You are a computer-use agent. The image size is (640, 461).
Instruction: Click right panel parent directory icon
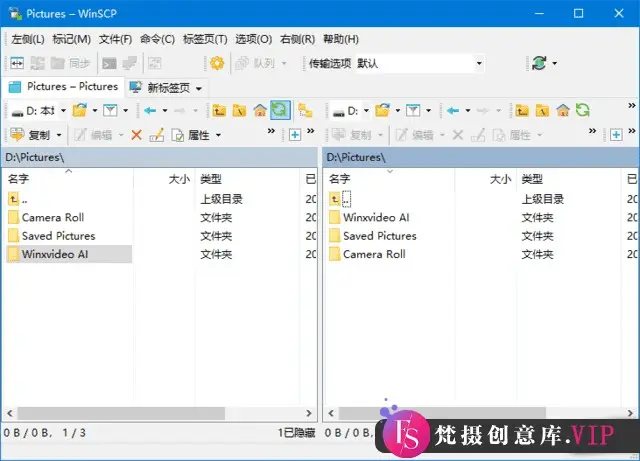coord(522,110)
